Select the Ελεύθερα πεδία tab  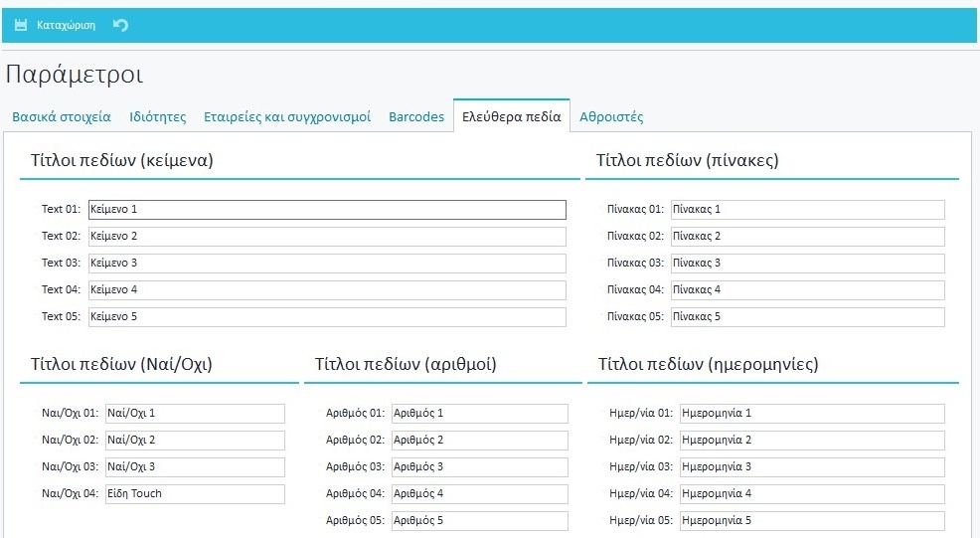coord(512,116)
